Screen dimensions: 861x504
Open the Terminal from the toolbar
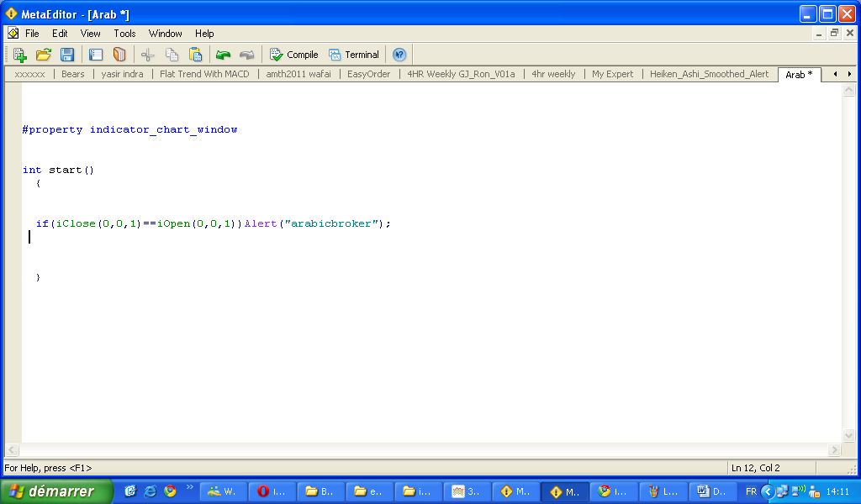[x=354, y=55]
